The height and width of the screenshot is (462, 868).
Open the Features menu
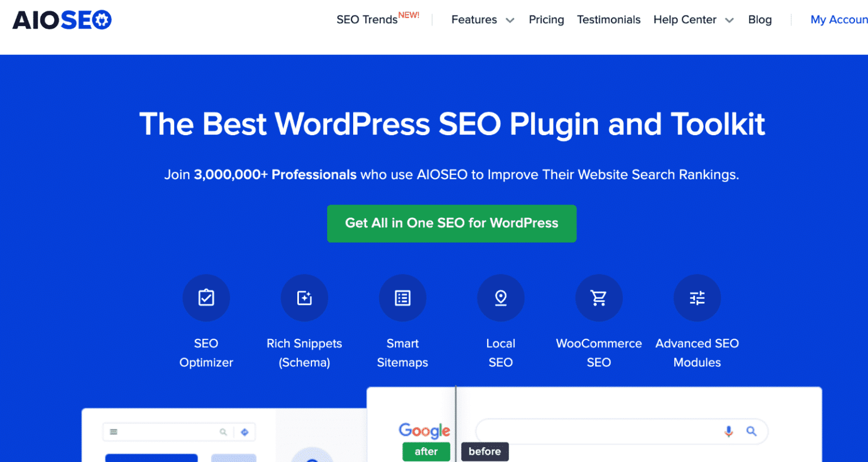[474, 20]
